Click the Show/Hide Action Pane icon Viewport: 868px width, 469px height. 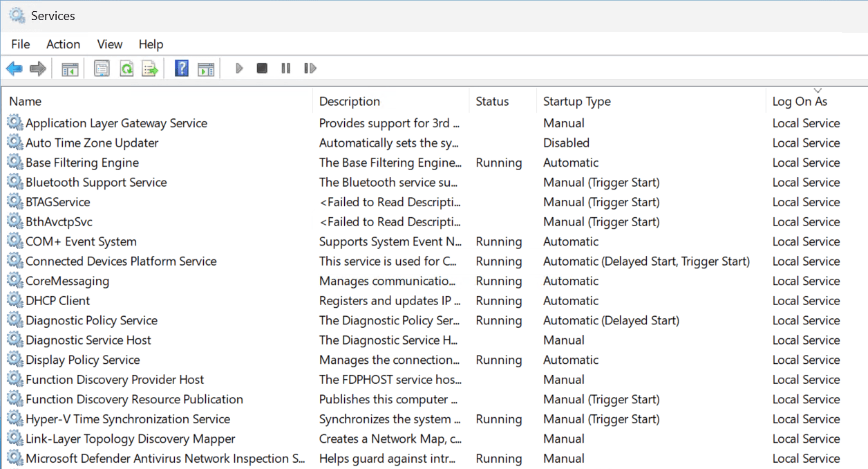pyautogui.click(x=206, y=68)
